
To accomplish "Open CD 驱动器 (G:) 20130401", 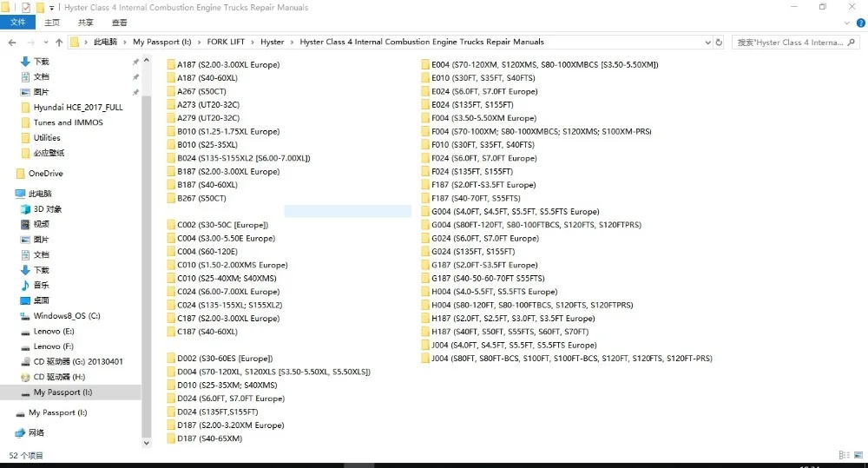I will pyautogui.click(x=77, y=362).
